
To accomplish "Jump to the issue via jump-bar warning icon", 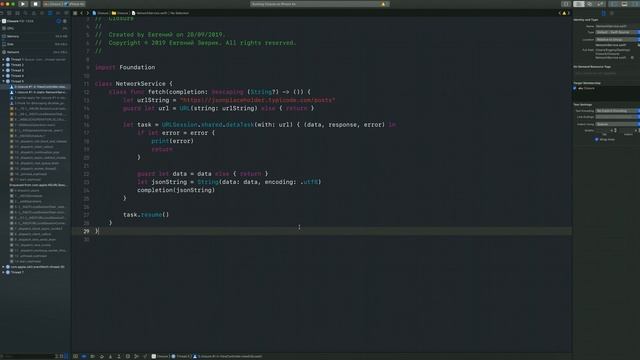I will click(x=564, y=13).
